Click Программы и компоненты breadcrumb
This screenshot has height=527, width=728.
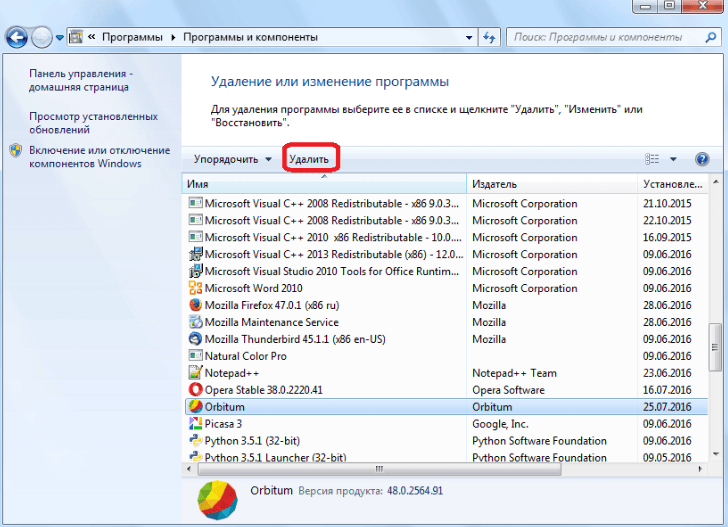tap(250, 37)
